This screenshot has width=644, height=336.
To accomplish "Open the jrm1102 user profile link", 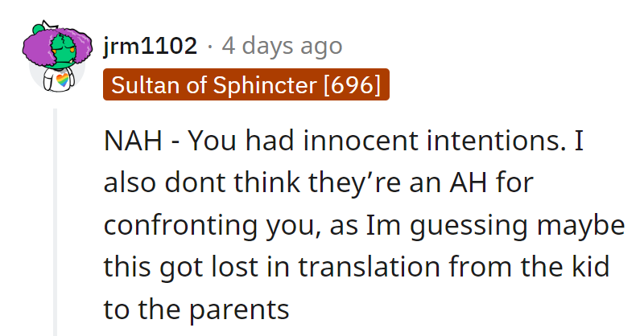I will click(151, 46).
